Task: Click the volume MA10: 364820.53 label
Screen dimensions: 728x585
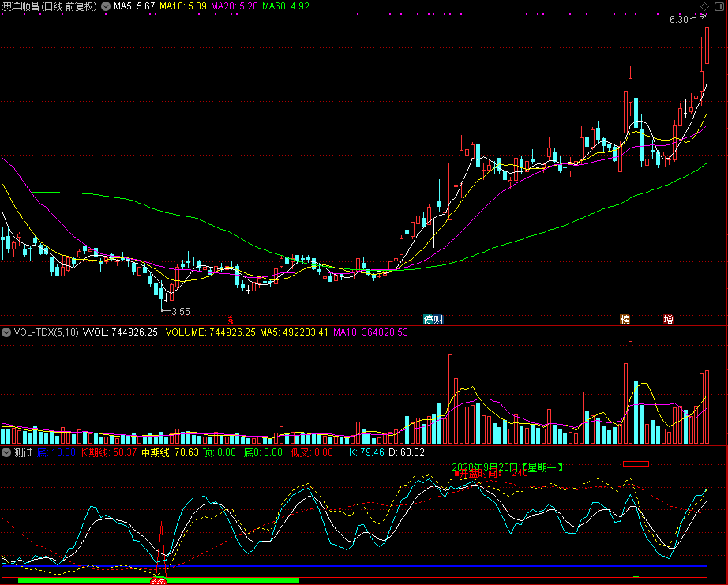Action: (x=370, y=332)
